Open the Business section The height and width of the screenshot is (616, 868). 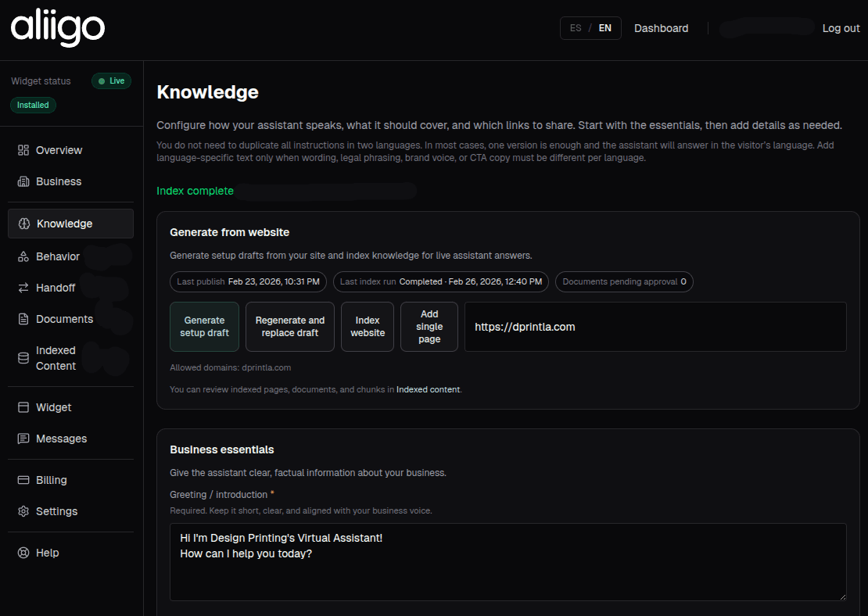tap(59, 181)
